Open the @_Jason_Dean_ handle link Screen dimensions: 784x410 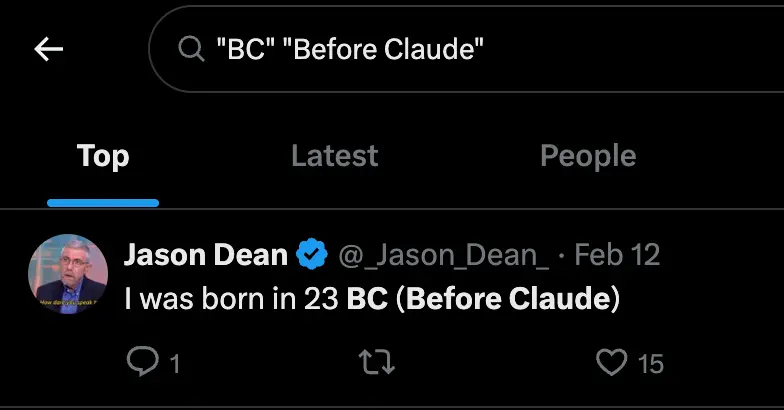pos(444,255)
